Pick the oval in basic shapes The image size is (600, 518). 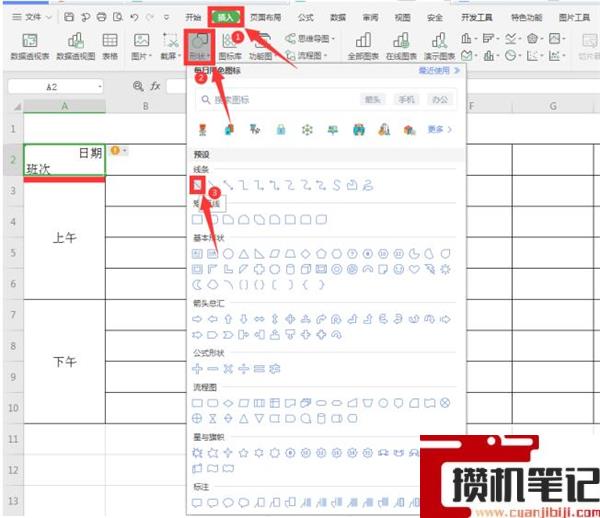pyautogui.click(x=228, y=254)
